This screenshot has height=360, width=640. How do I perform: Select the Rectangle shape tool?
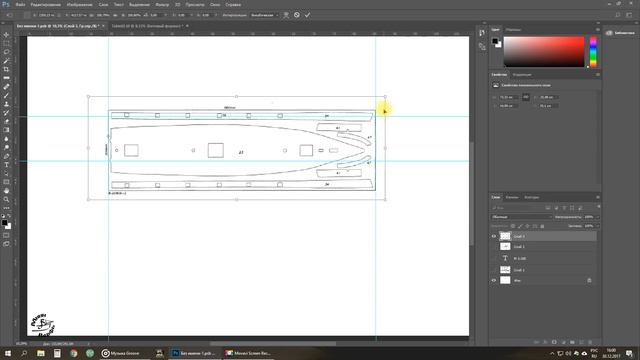coord(6,182)
